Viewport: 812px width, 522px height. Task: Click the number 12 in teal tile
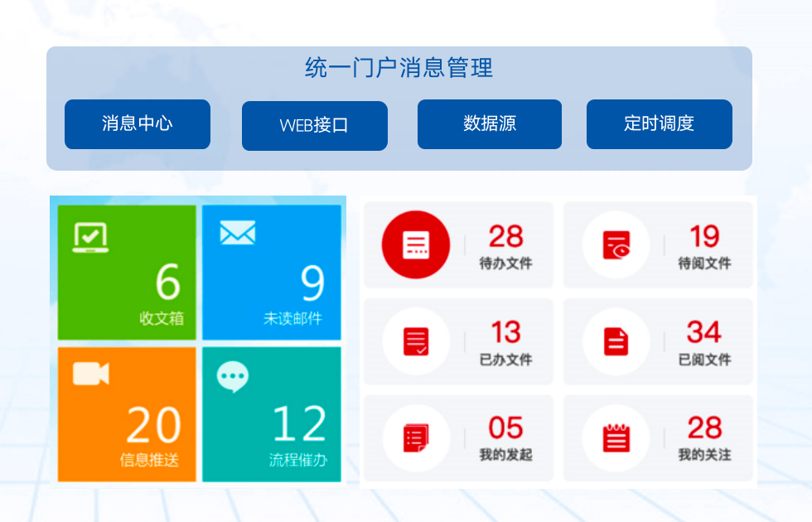coord(300,423)
